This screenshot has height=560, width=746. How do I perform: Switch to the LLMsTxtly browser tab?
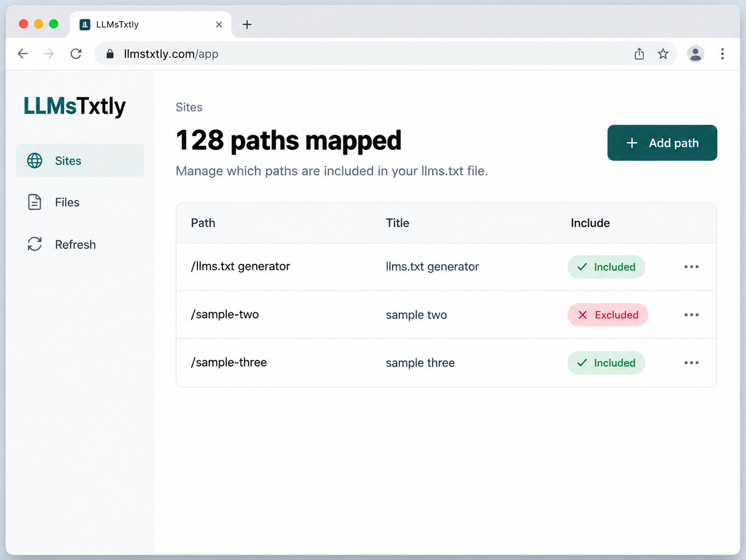[x=151, y=24]
